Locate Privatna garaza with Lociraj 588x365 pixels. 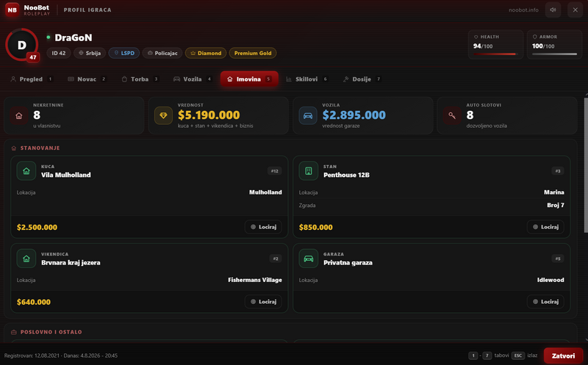click(545, 301)
